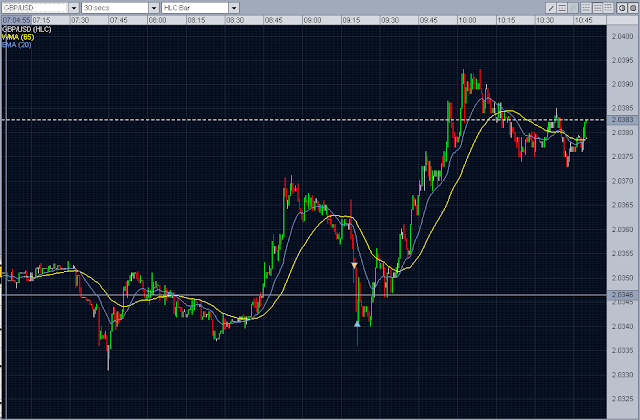Click the 2.0355 price axis label
The image size is (640, 420).
click(622, 253)
